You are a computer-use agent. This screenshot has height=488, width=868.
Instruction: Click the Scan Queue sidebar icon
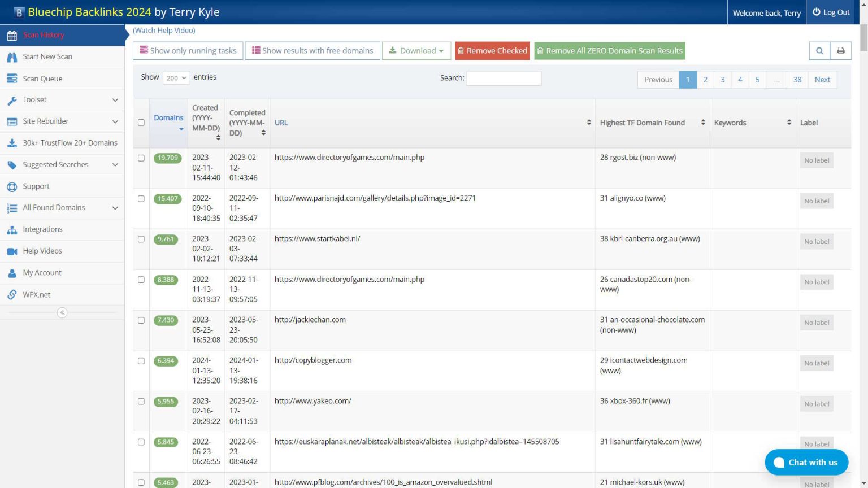tap(12, 79)
